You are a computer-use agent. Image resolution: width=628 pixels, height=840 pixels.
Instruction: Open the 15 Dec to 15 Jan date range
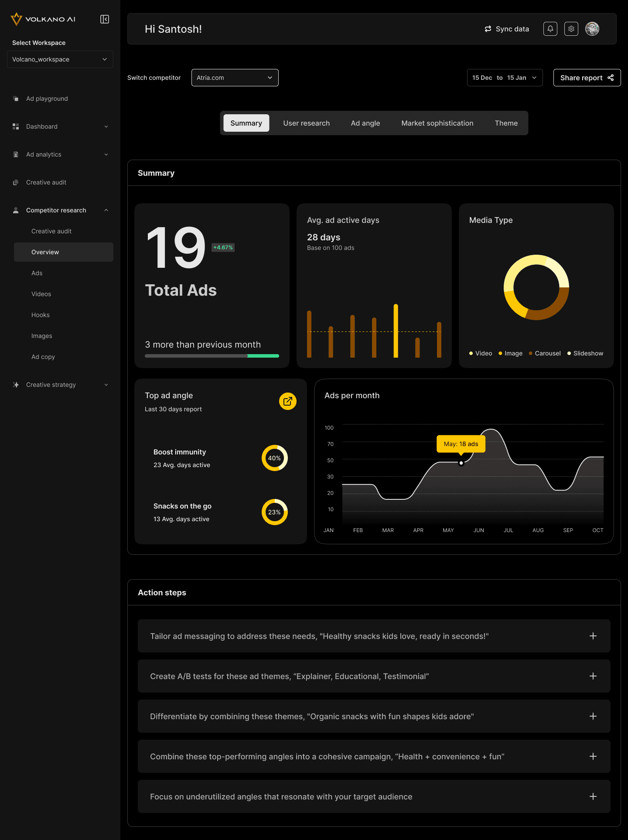tap(505, 78)
